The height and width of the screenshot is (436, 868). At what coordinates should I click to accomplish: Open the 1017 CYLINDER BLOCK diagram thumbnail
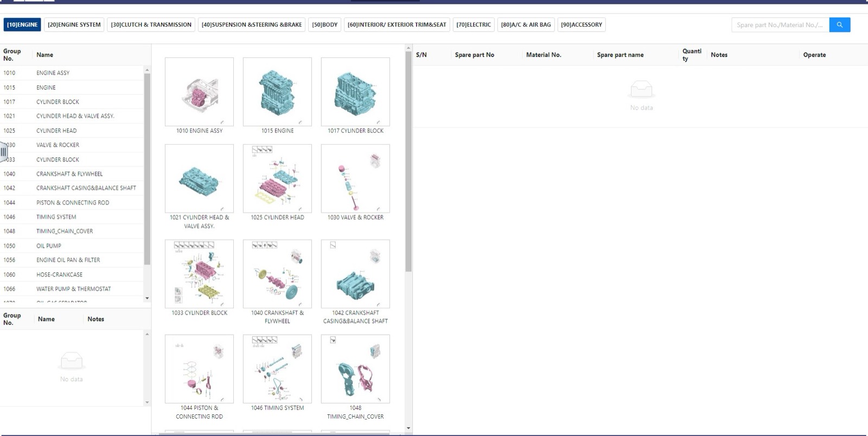(355, 92)
